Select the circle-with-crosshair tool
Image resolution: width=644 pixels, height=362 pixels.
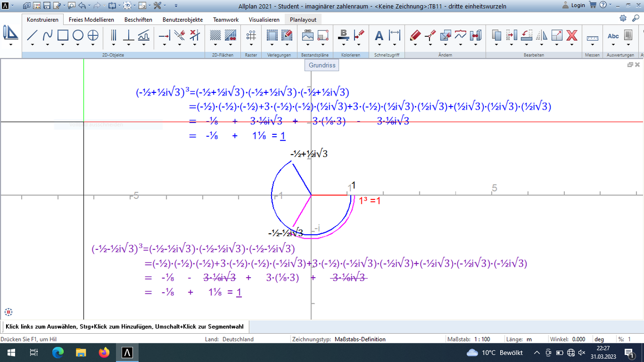[93, 35]
